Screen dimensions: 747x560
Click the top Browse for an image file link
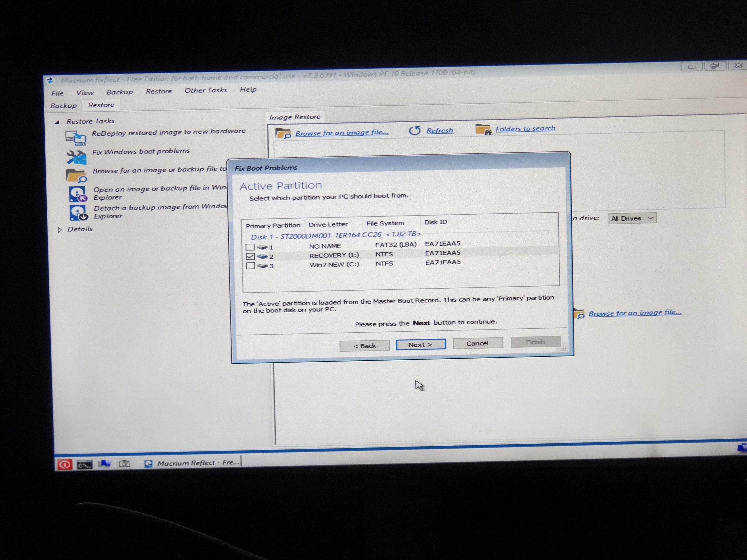[342, 133]
